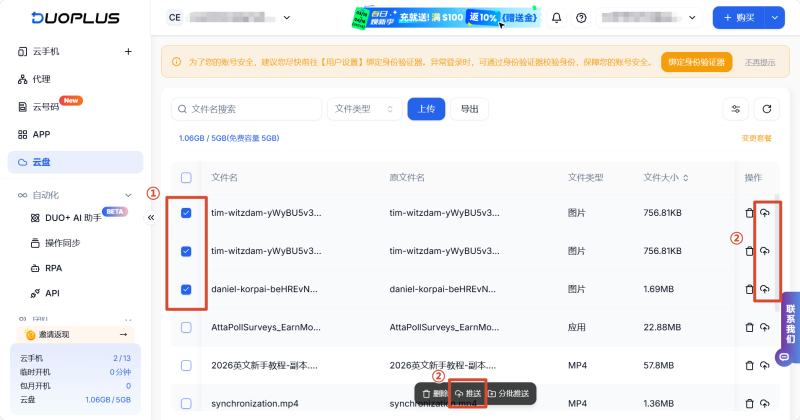800x420 pixels.
Task: Click the sort arrows beside 文件大小
Action: coord(686,178)
